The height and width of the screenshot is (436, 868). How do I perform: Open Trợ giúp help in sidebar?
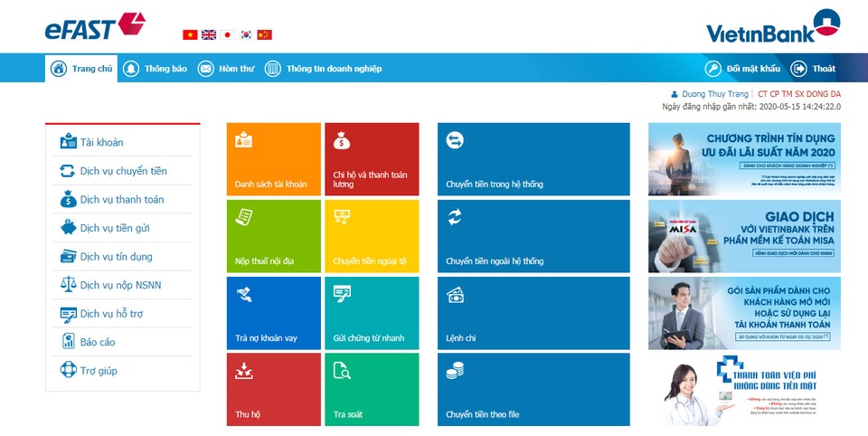click(123, 371)
